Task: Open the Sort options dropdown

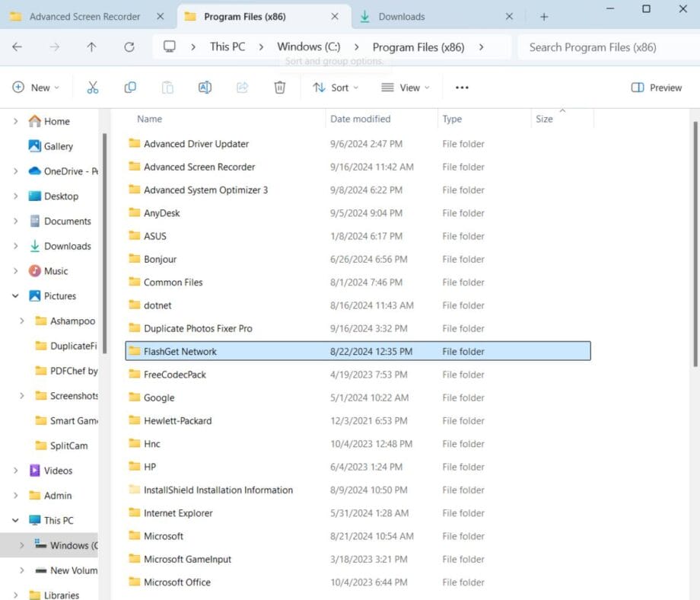Action: 335,87
